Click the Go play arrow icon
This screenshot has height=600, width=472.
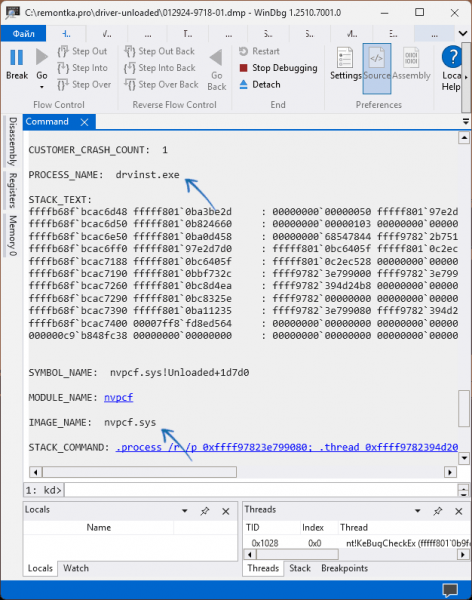tap(41, 57)
